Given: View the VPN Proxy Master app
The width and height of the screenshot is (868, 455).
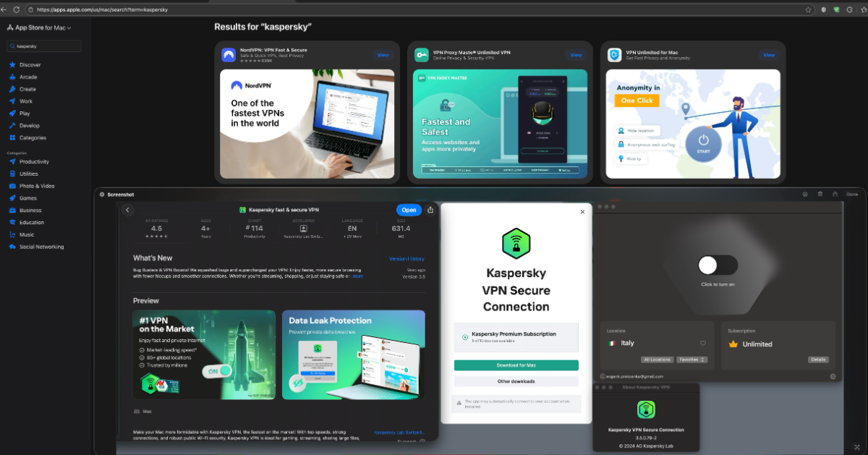Looking at the screenshot, I should coord(576,55).
